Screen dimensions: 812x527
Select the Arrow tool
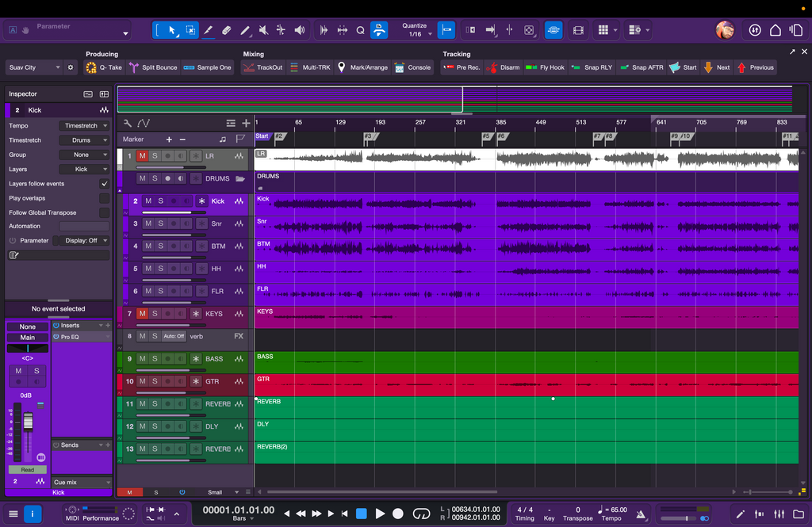click(171, 29)
